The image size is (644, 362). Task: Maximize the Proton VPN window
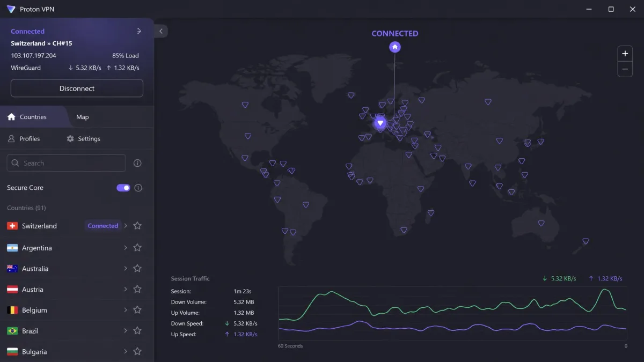(x=611, y=9)
